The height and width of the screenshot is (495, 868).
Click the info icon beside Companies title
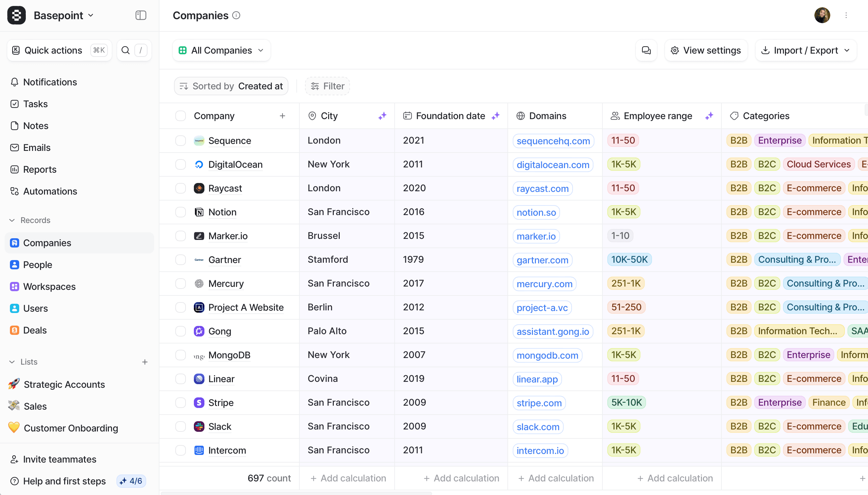pyautogui.click(x=236, y=15)
